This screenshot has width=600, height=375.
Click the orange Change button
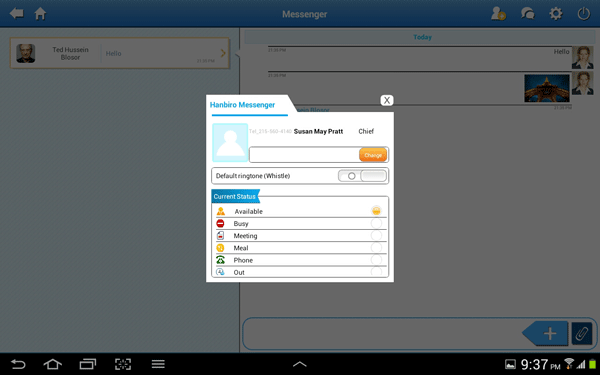tap(373, 155)
